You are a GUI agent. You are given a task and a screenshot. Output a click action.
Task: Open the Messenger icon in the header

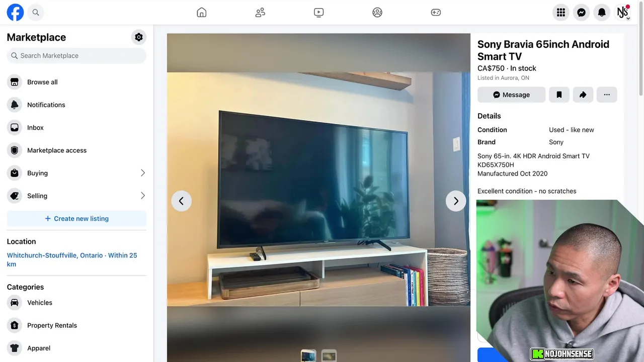tap(581, 13)
